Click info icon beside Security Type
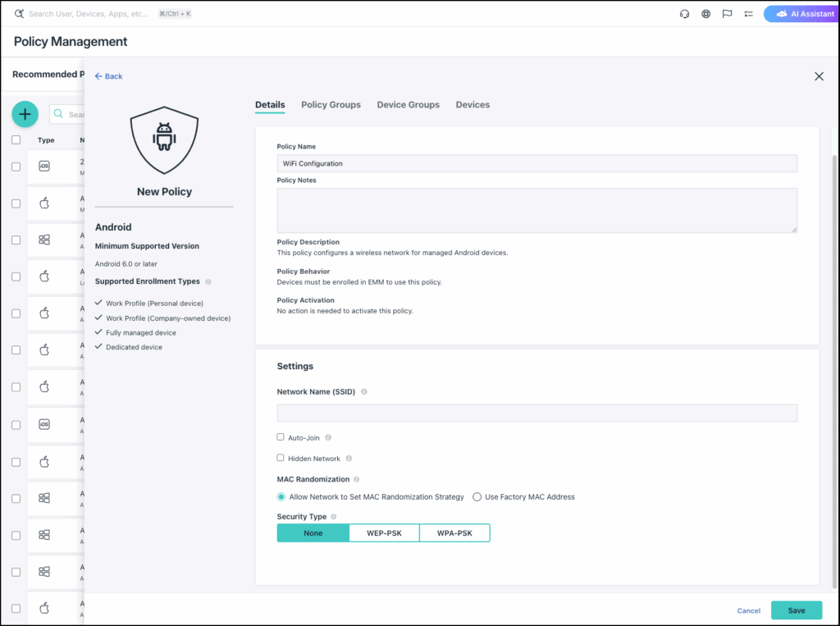Screen dimensions: 840x626 333,517
